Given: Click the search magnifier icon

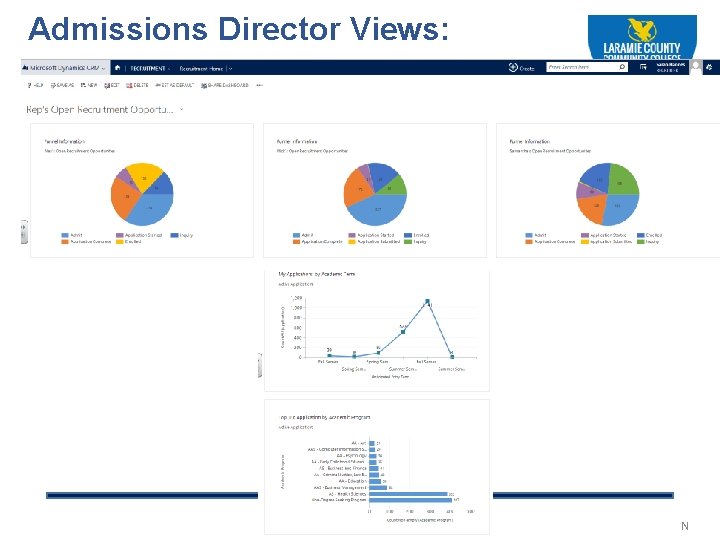Looking at the screenshot, I should pos(622,67).
